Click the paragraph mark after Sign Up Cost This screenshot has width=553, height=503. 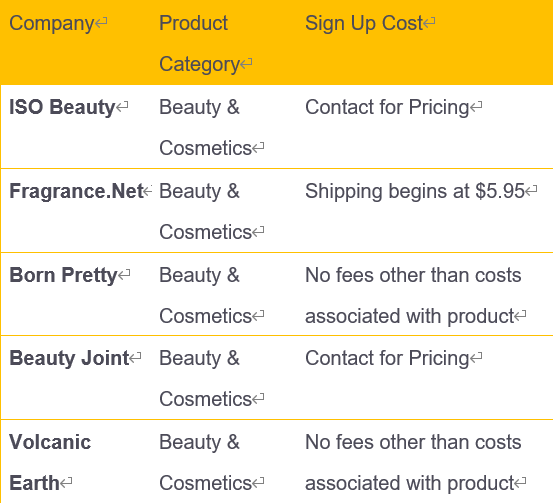point(429,23)
